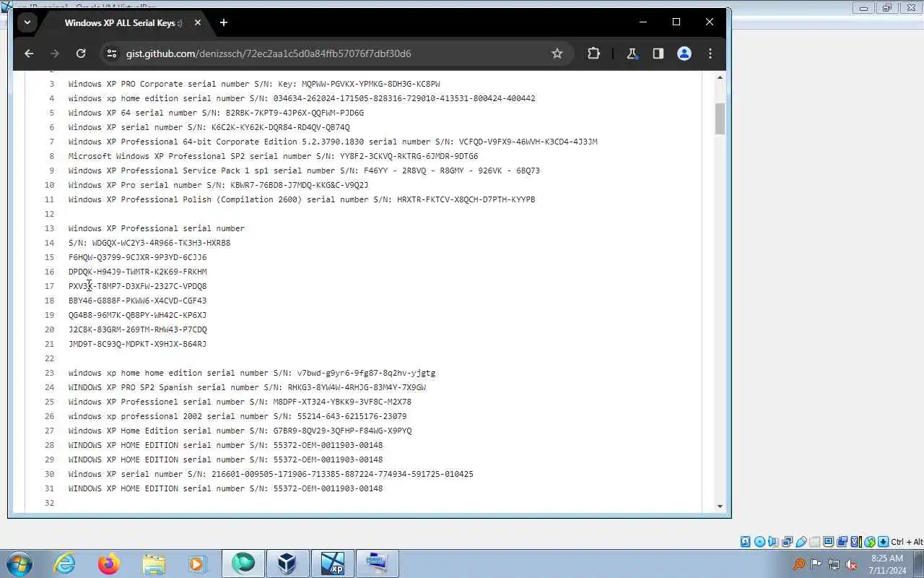
Task: Click VirtualBox keyboard capture arrow indicator
Action: coord(883,542)
